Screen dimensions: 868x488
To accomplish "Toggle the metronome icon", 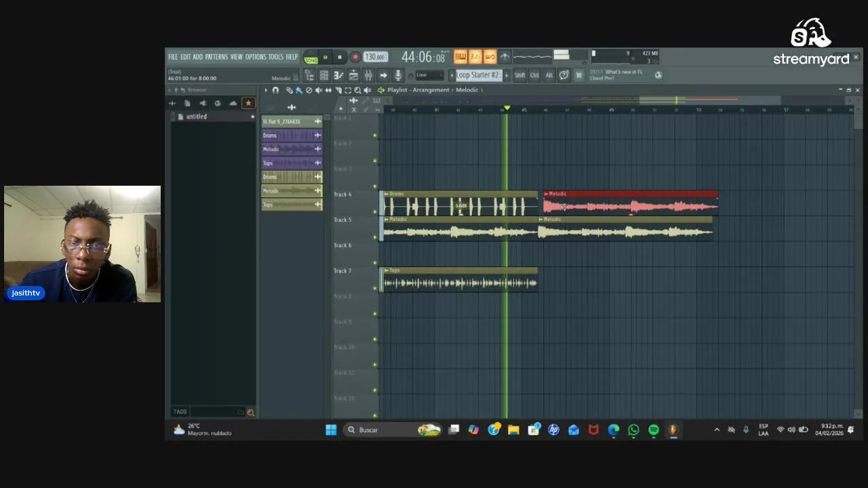I will pyautogui.click(x=505, y=57).
